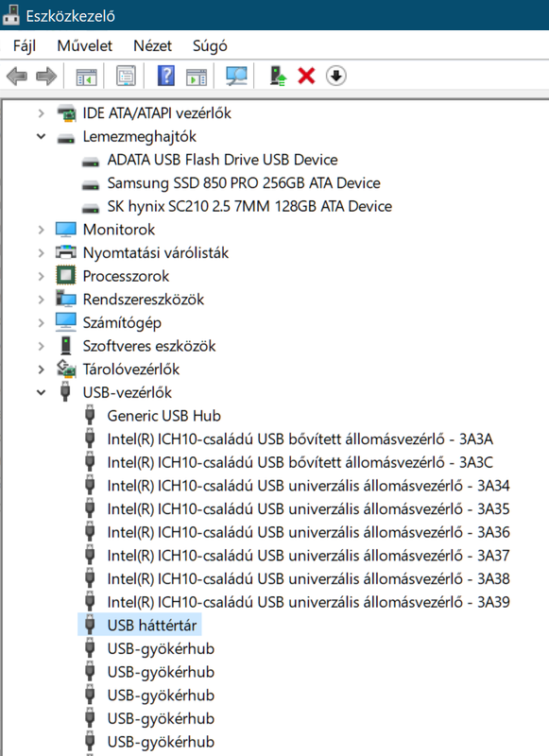The height and width of the screenshot is (756, 549).
Task: Select the Nyomtatási várólisták category label
Action: (156, 252)
